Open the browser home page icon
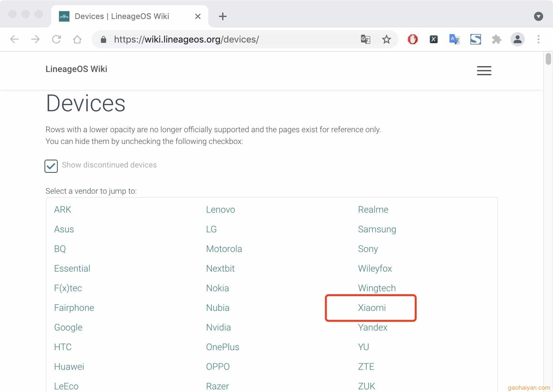Screen dimensions: 553x392 pyautogui.click(x=77, y=39)
